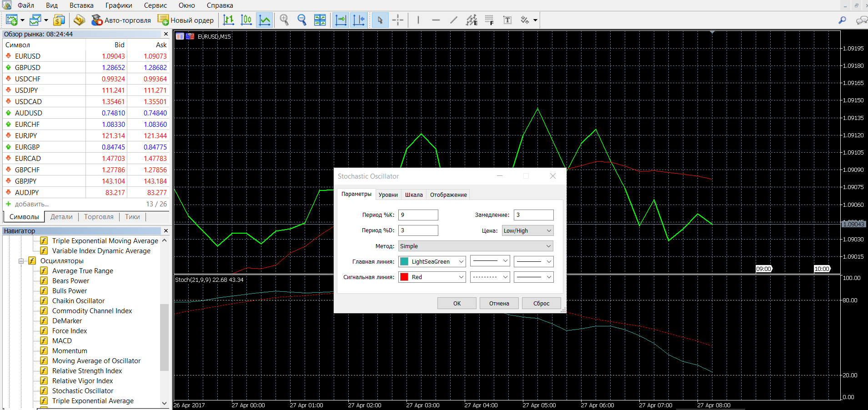Close the Навигатор panel
The width and height of the screenshot is (868, 410).
point(166,231)
